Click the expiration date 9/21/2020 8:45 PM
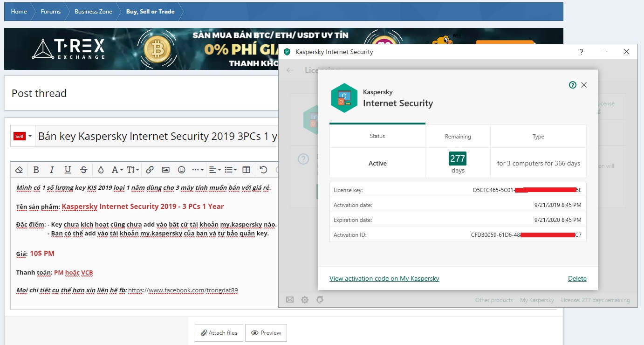This screenshot has width=644, height=345. click(x=557, y=220)
